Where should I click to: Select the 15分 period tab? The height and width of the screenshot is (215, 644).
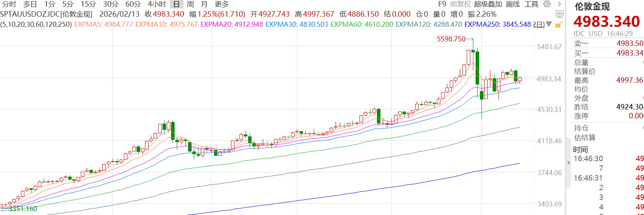(x=88, y=4)
